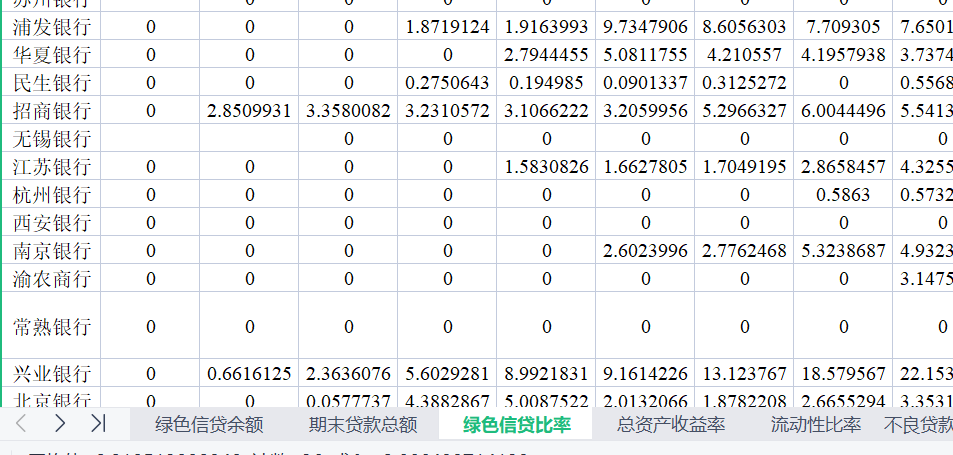Select the 浦发银行 row label

point(52,27)
